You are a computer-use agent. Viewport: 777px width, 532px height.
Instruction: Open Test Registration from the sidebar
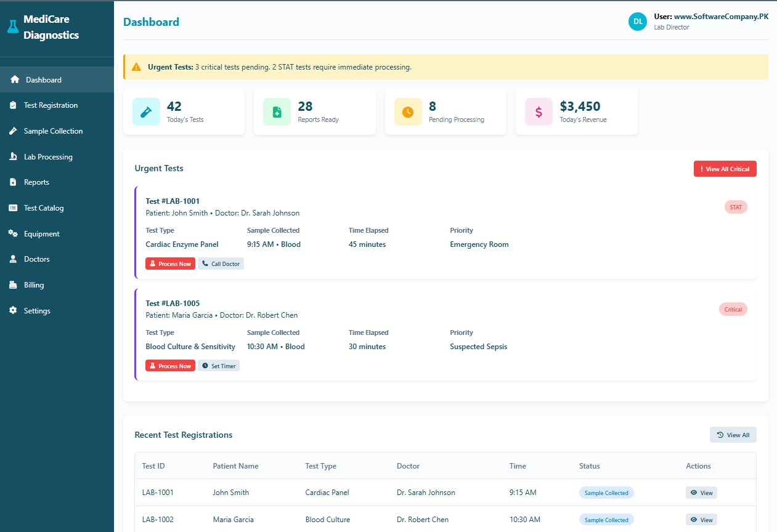[x=51, y=105]
